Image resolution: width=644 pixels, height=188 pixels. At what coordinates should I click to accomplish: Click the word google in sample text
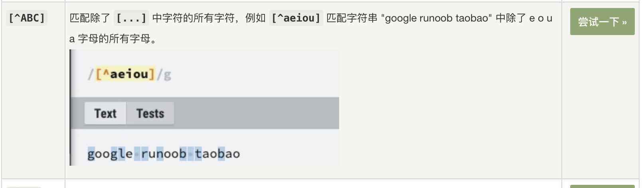click(x=110, y=154)
